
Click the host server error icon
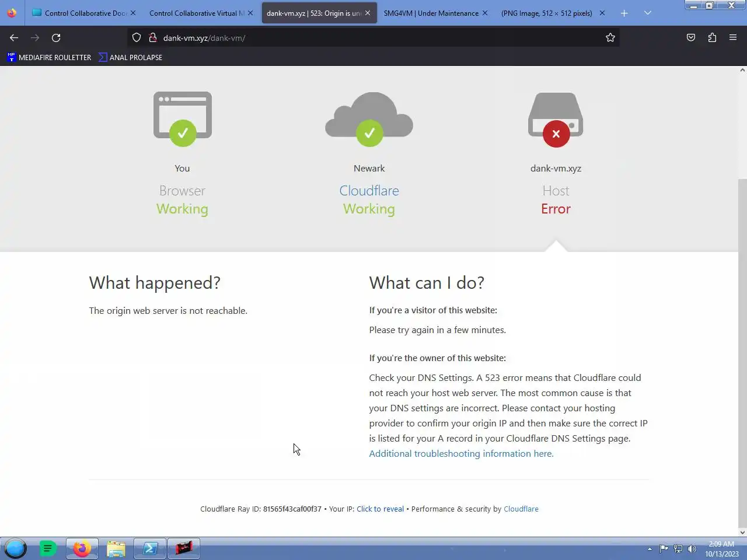(556, 120)
